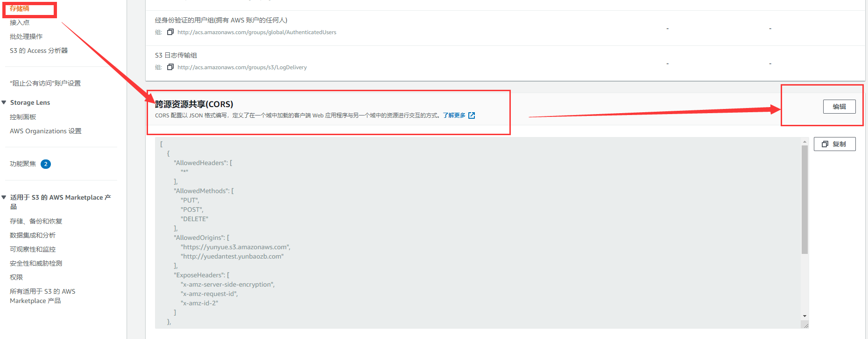Open AWS Organizations 设置
Screen dimensions: 868x339
(46, 131)
